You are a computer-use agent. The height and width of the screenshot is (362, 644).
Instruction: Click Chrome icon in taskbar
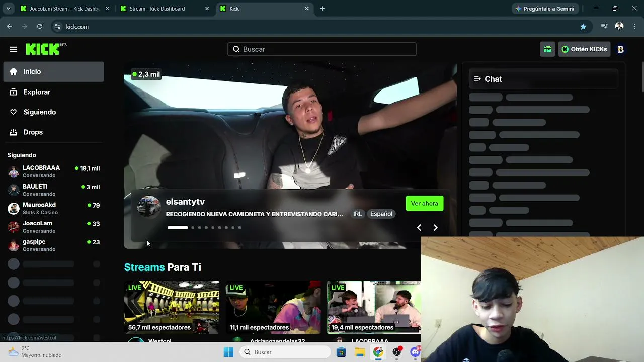click(378, 352)
